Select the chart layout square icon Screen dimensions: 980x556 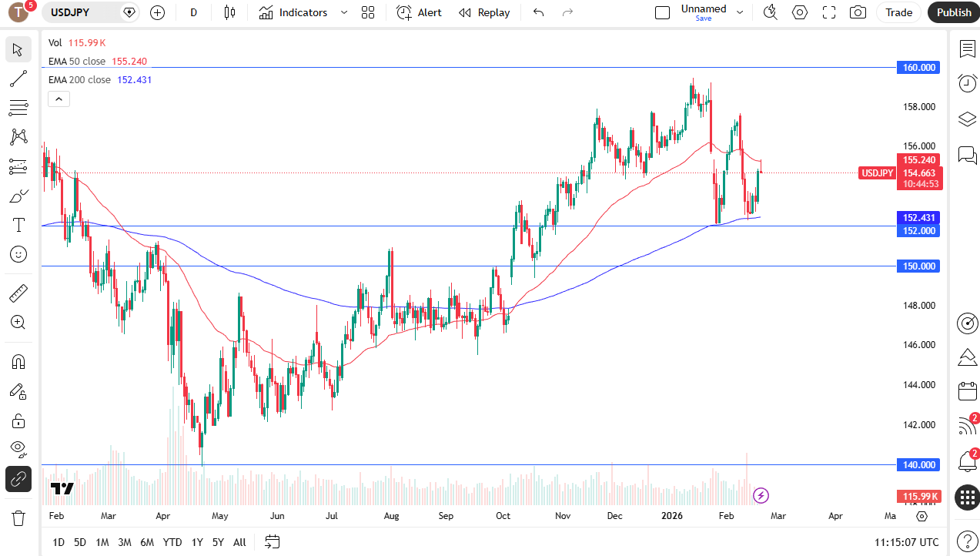click(x=662, y=12)
